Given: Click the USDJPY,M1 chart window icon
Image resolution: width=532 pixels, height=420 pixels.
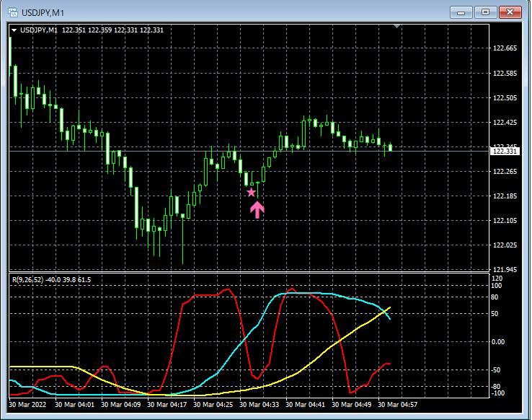Looking at the screenshot, I should [x=13, y=13].
